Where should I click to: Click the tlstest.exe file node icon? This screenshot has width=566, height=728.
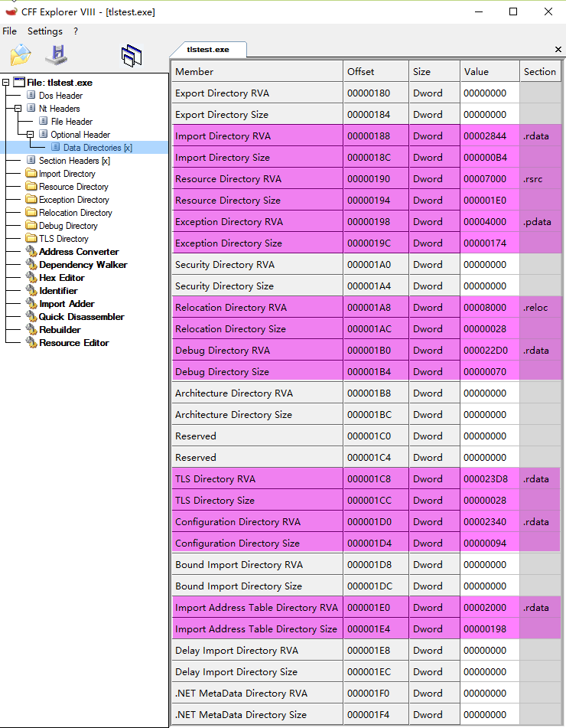pyautogui.click(x=19, y=82)
